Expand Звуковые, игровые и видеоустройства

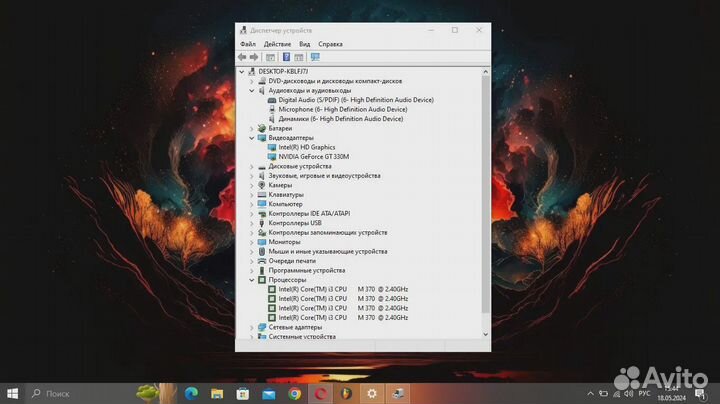point(252,176)
